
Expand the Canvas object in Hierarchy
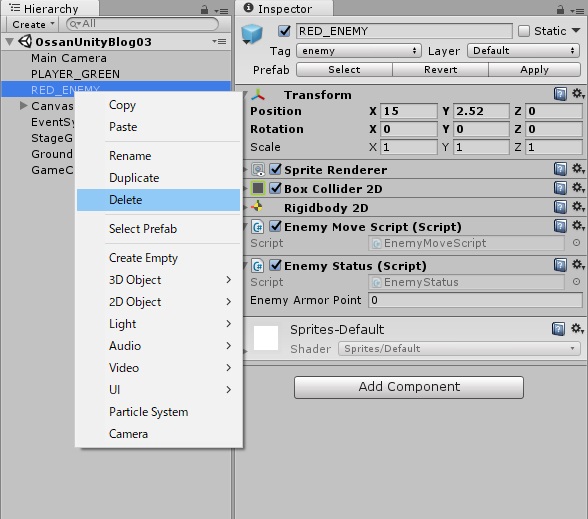[24, 105]
